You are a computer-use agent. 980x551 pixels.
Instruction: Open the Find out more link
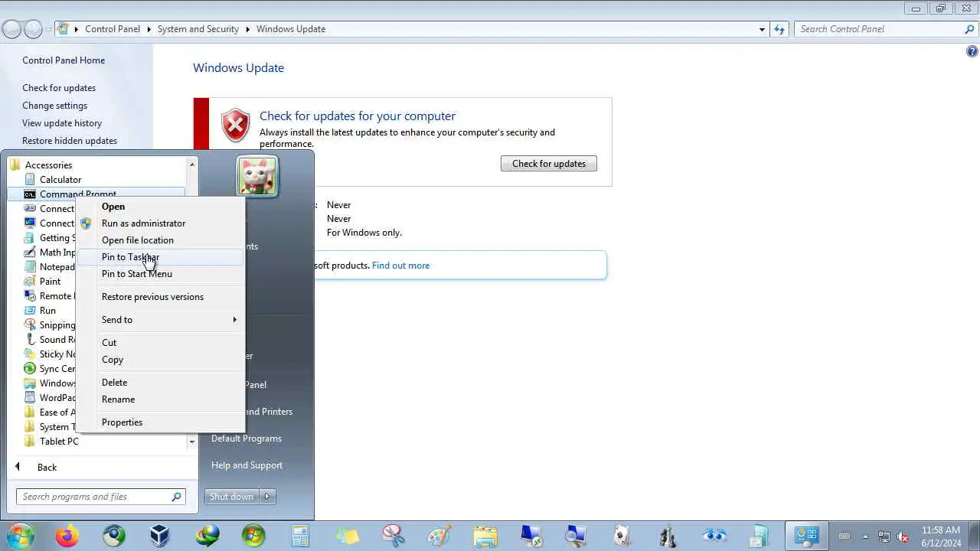click(400, 266)
